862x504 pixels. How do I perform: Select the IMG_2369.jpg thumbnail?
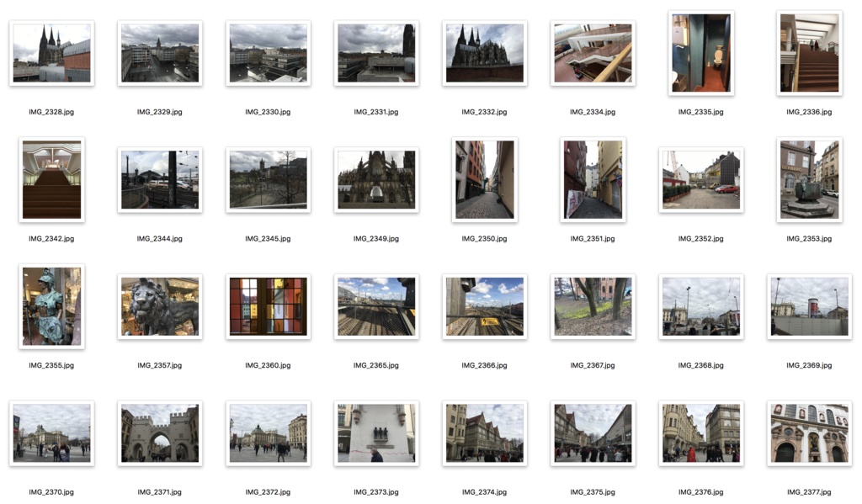pos(810,306)
